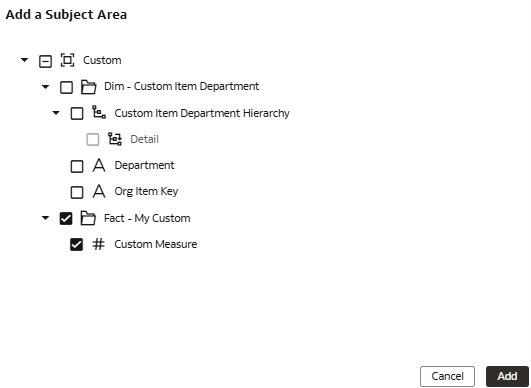Select the Custom label

point(102,60)
